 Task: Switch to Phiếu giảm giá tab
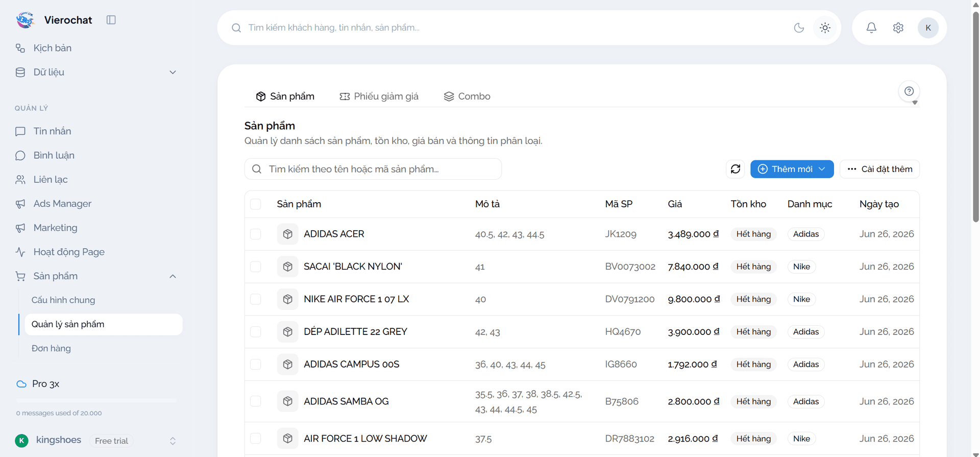[379, 97]
